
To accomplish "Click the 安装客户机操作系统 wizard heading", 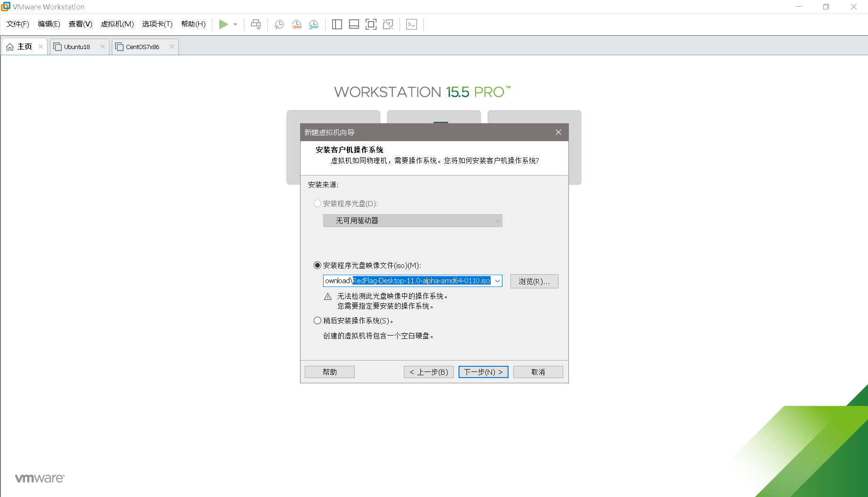I will coord(350,150).
